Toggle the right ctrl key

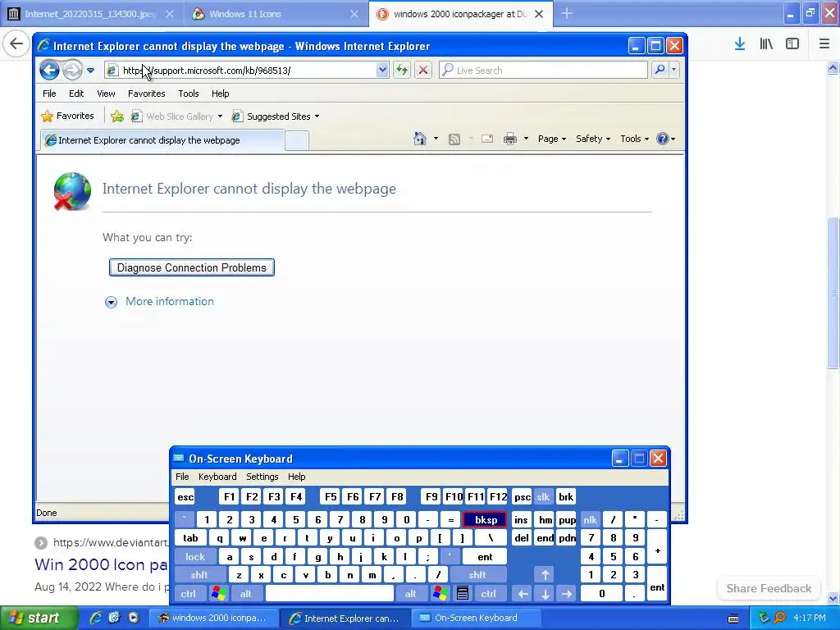click(489, 594)
